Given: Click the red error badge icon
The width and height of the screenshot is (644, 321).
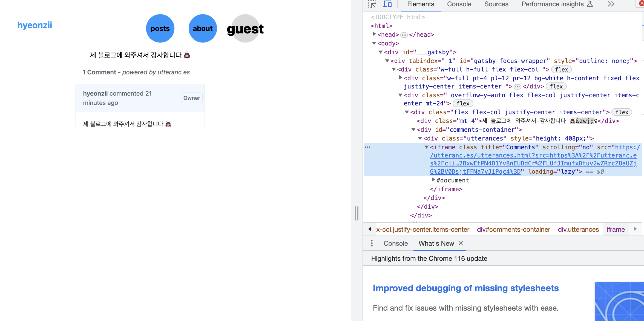Looking at the screenshot, I should (x=641, y=4).
